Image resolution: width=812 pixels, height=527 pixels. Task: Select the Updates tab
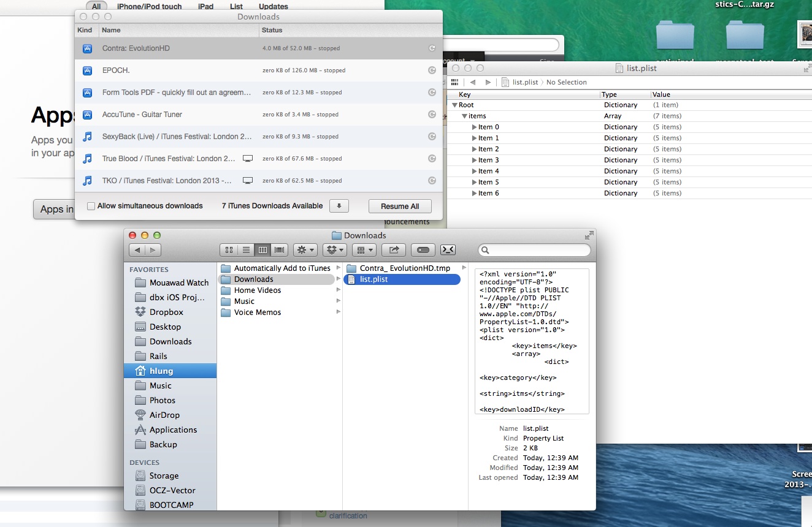pyautogui.click(x=273, y=6)
